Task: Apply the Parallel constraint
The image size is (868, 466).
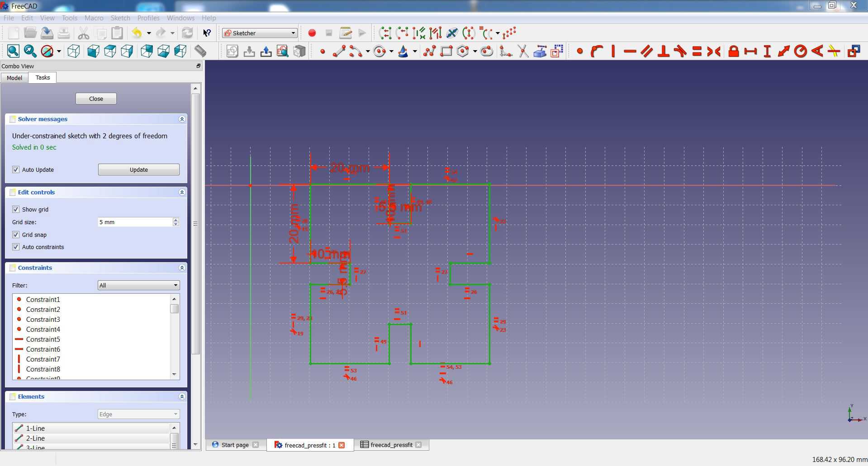Action: [647, 51]
